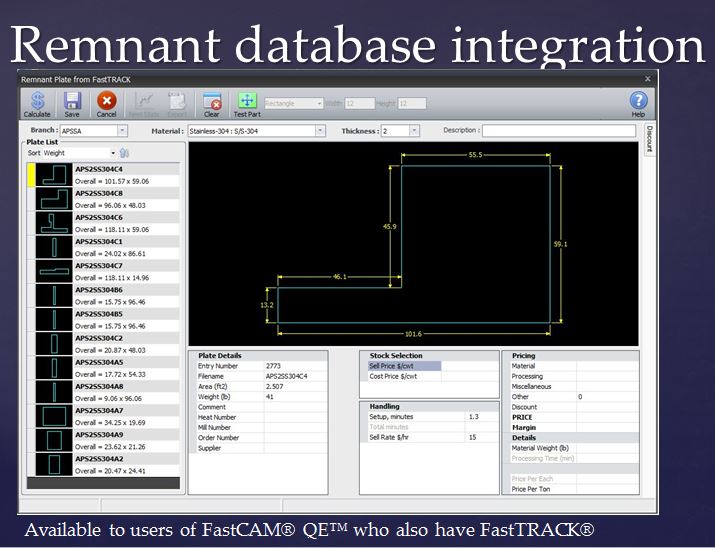This screenshot has width=715, height=548.
Task: Open the Branch dropdown showing APSSA
Action: click(x=122, y=131)
